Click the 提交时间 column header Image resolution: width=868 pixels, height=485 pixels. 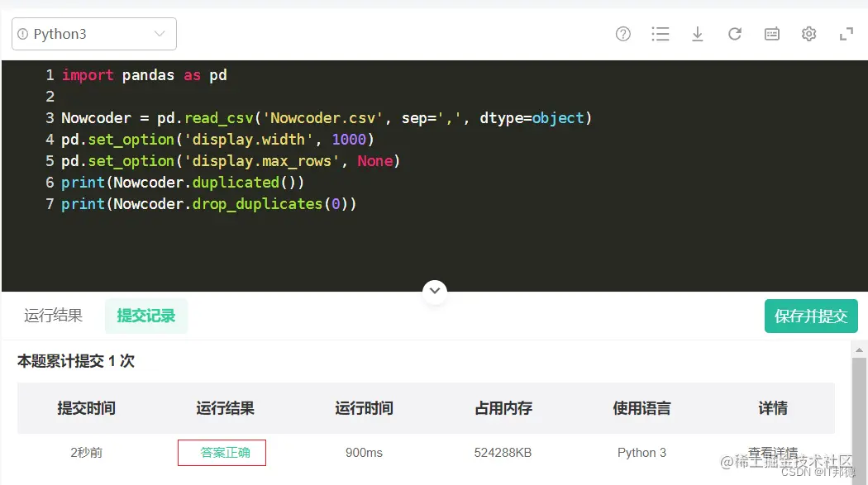coord(86,408)
